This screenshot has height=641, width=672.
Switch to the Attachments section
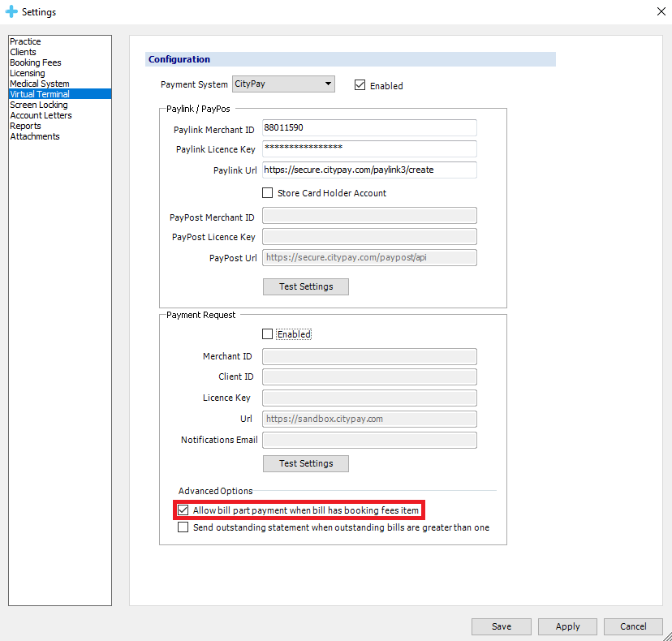(35, 136)
